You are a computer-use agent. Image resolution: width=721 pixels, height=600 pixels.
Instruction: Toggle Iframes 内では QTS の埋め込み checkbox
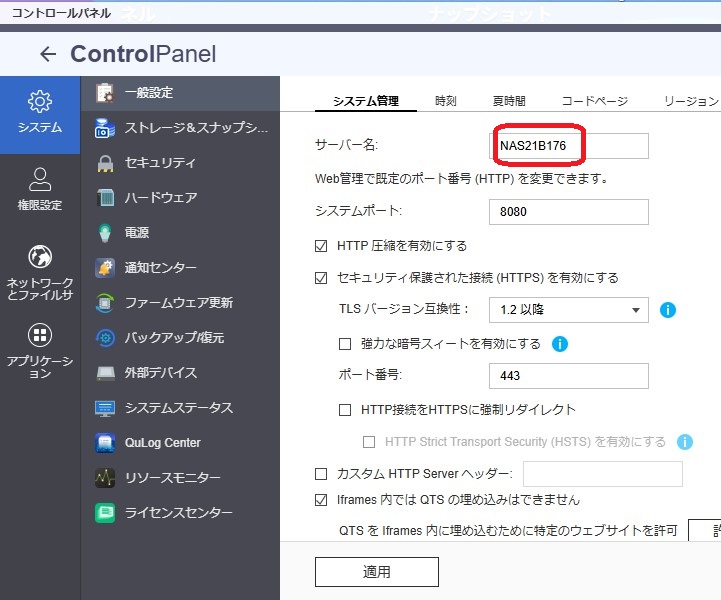[x=321, y=500]
